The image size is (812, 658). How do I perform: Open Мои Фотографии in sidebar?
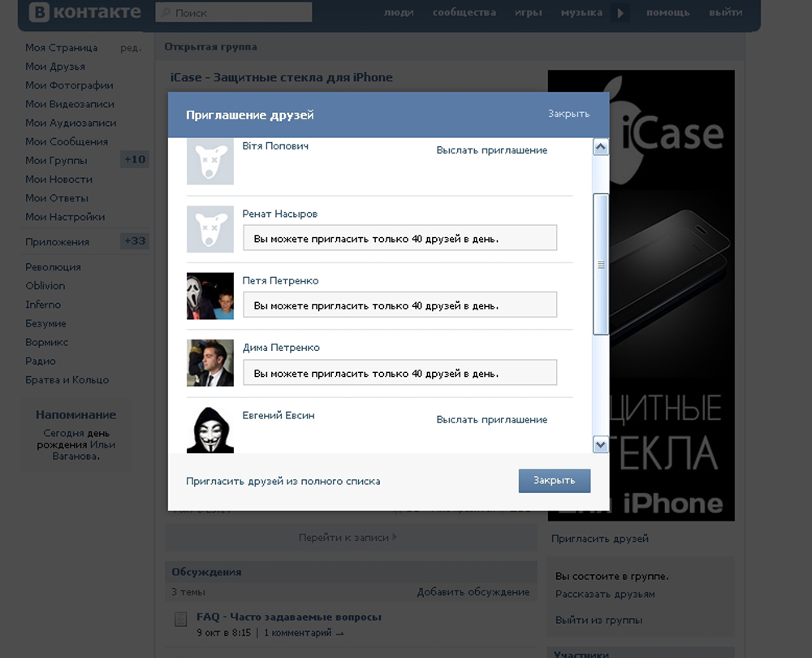(69, 85)
